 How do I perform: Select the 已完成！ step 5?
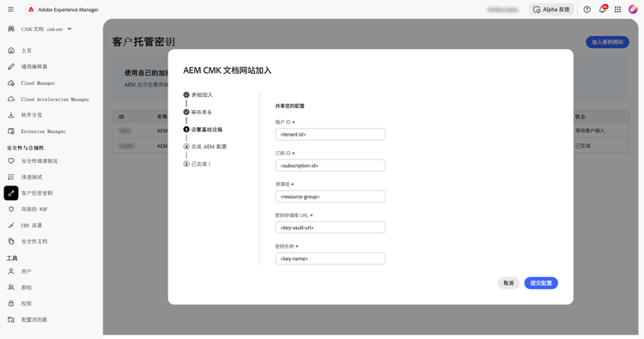pyautogui.click(x=197, y=164)
